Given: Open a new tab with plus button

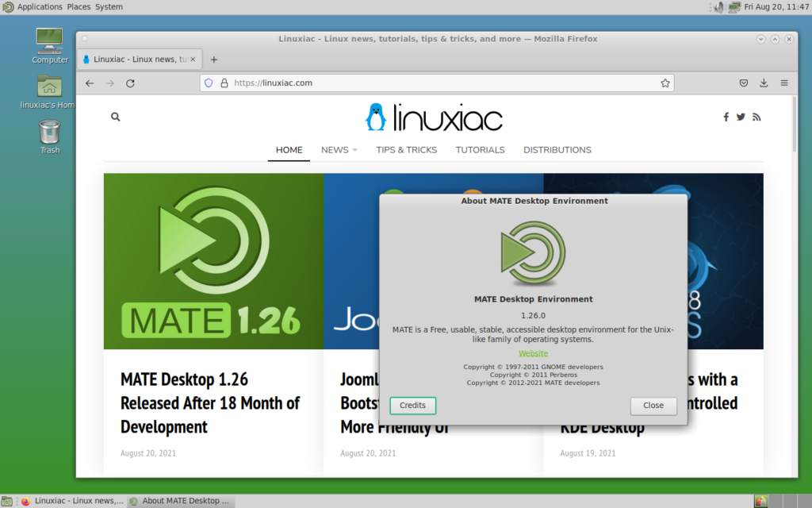Looking at the screenshot, I should (x=214, y=60).
